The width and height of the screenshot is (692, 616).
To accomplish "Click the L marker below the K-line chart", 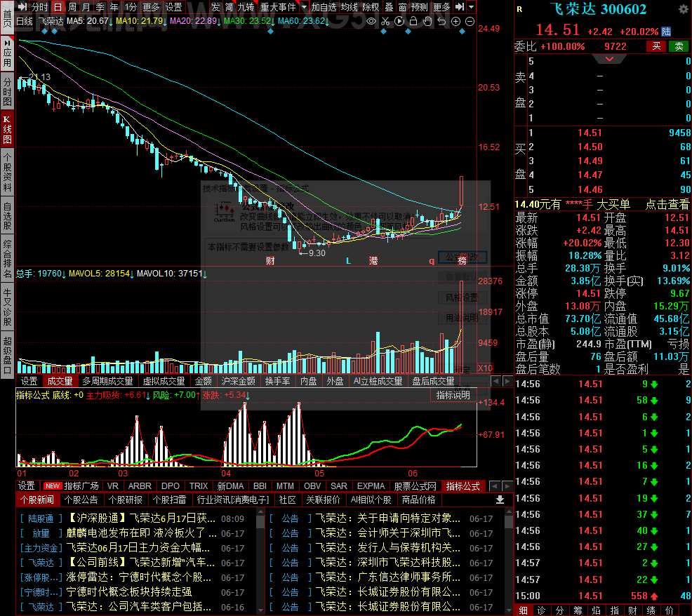I will click(348, 261).
